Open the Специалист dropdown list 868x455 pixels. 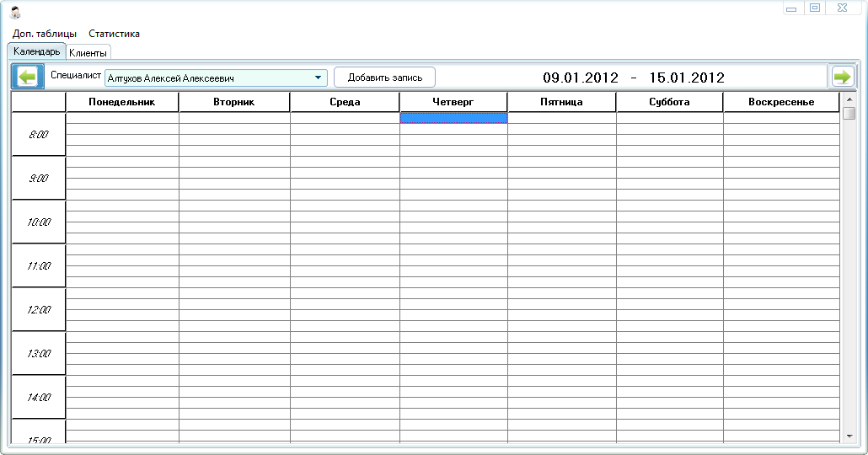tap(318, 78)
